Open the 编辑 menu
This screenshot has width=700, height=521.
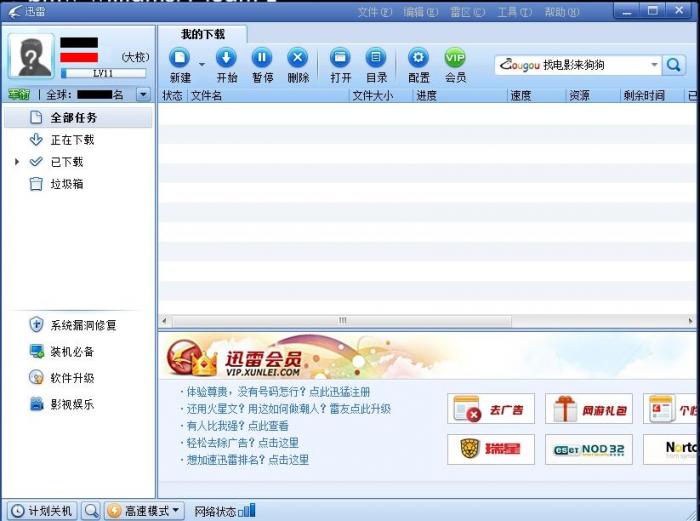click(420, 12)
